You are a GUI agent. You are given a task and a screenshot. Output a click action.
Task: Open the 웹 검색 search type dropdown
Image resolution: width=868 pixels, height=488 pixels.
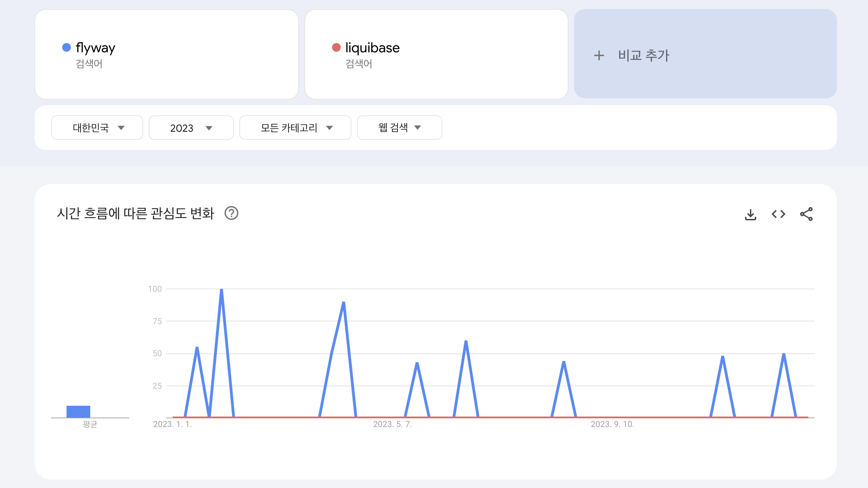pyautogui.click(x=400, y=128)
